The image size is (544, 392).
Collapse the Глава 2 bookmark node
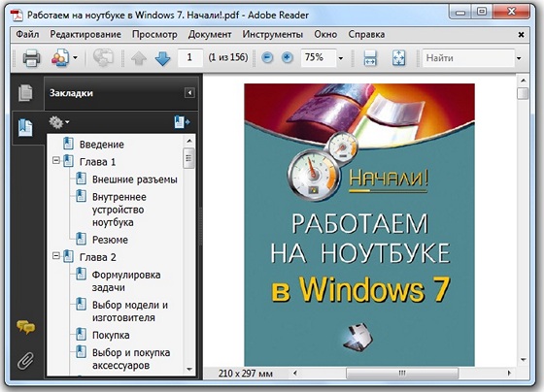pos(56,256)
